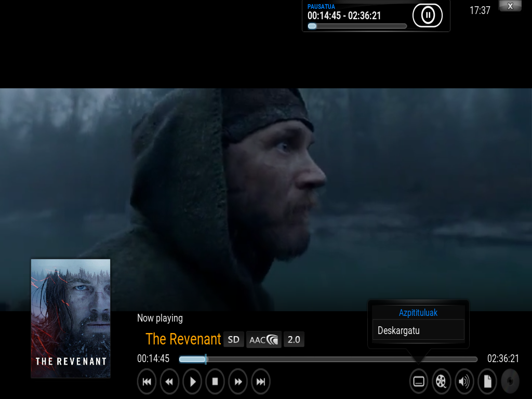Click The Revenant title text
The width and height of the screenshot is (532, 399).
(x=183, y=339)
